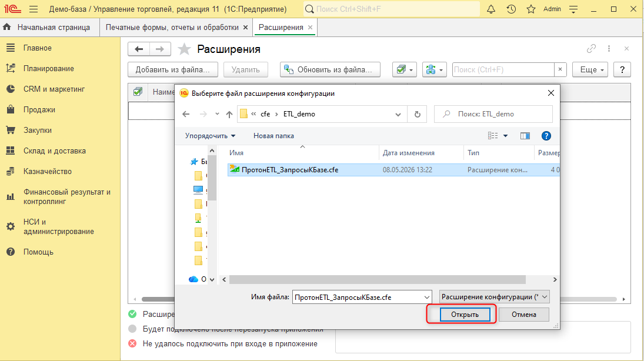
Task: Click the Имя файла input field
Action: [x=362, y=297]
